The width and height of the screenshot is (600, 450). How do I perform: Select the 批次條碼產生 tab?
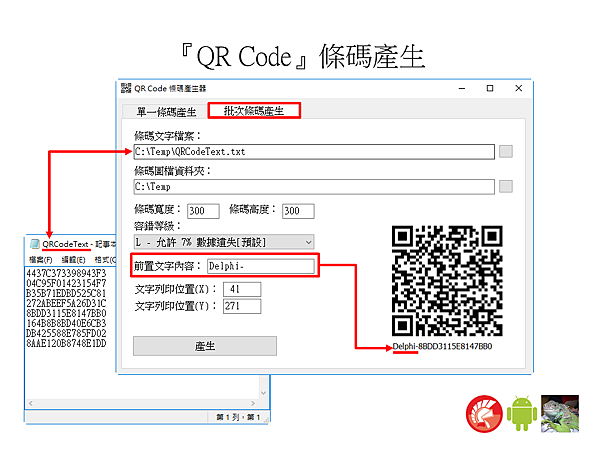click(x=254, y=111)
